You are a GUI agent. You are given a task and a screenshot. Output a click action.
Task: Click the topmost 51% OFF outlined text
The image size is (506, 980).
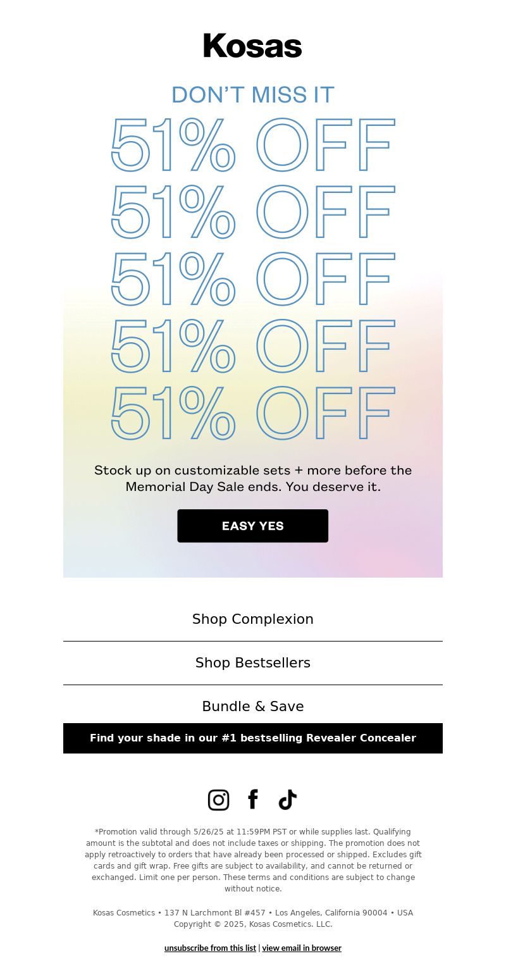(253, 145)
